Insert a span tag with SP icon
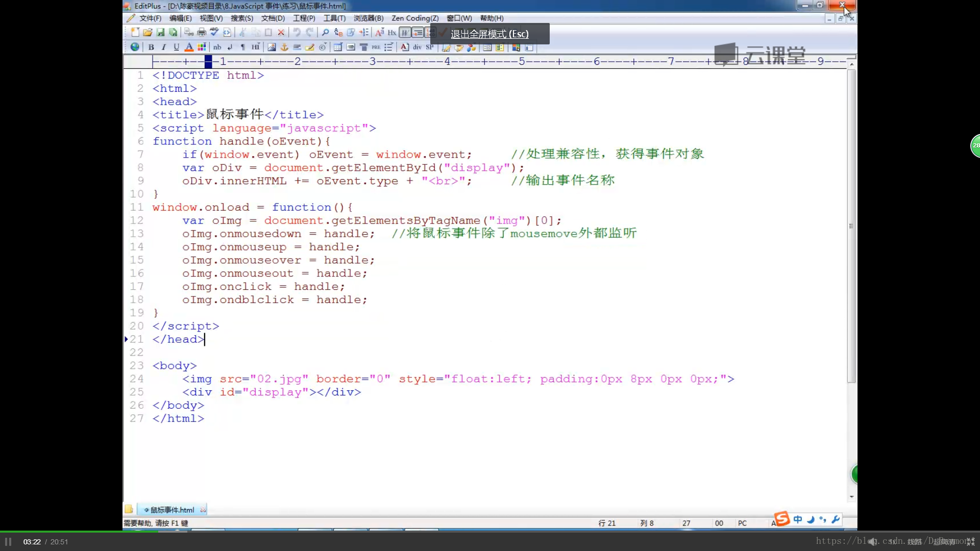This screenshot has width=980, height=551. click(430, 47)
